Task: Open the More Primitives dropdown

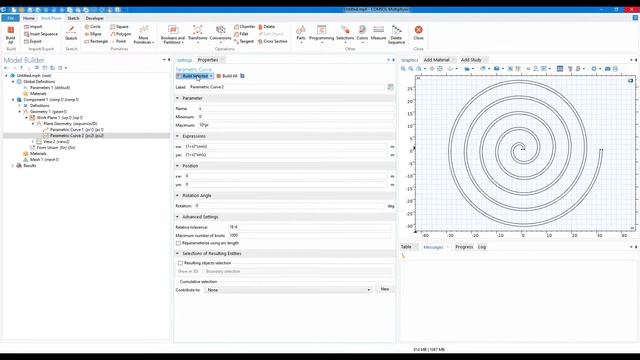Action: tap(144, 35)
